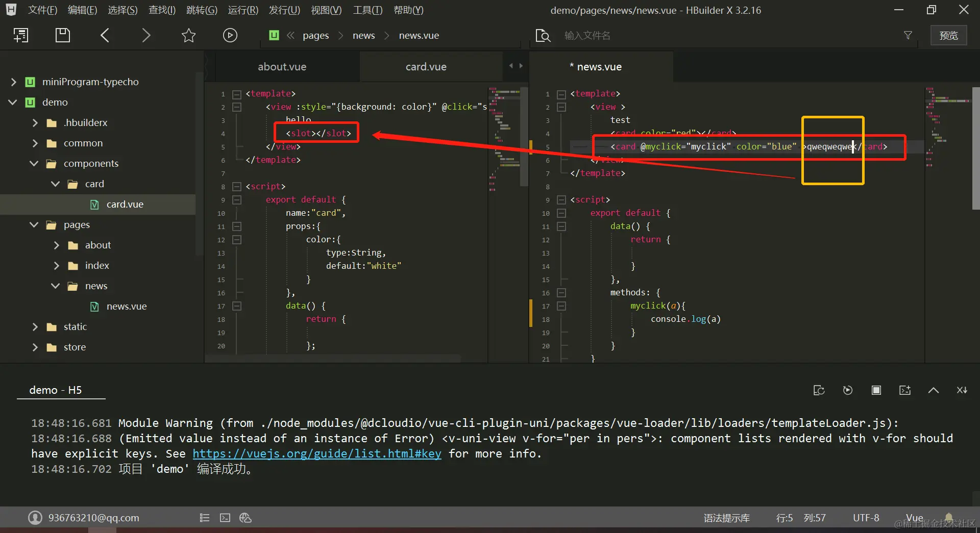Image resolution: width=980 pixels, height=533 pixels.
Task: Collapse the card folder
Action: pos(56,184)
